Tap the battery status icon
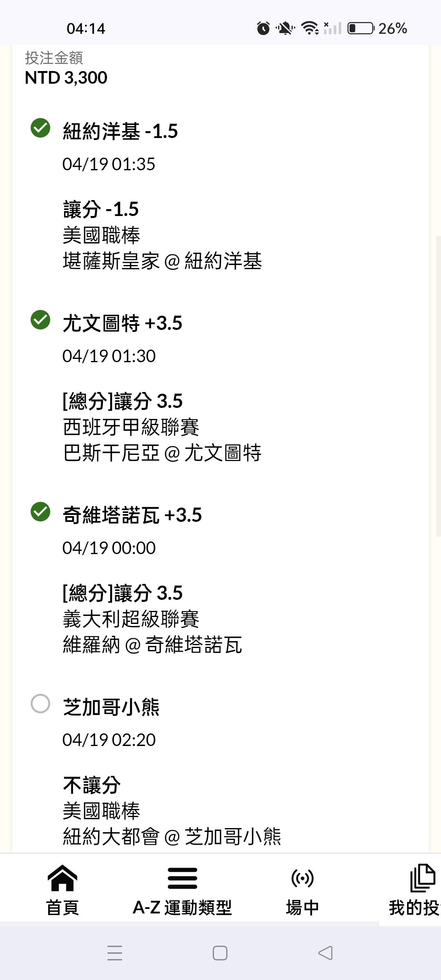Screen dimensions: 441x980 click(361, 29)
